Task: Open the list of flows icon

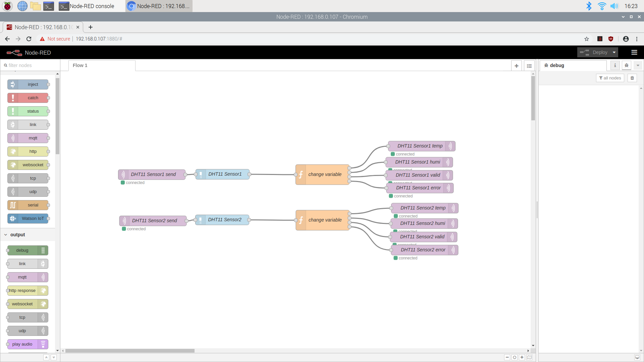Action: coord(529,66)
